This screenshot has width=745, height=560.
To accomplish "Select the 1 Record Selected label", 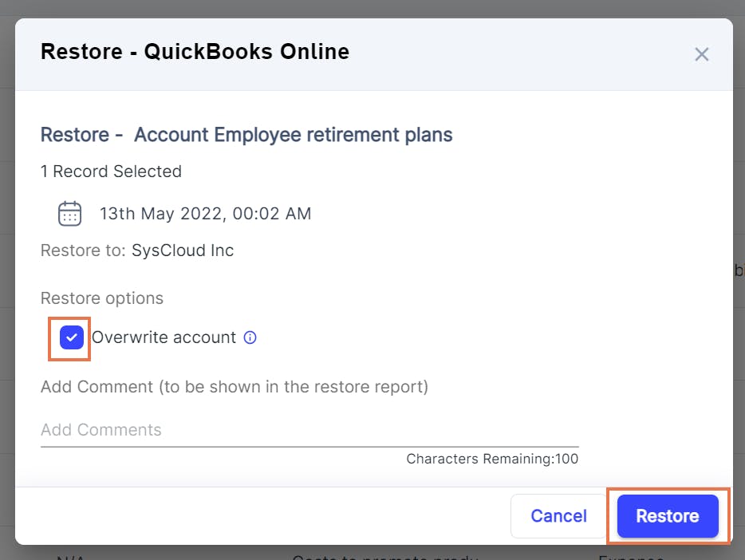I will 111,172.
